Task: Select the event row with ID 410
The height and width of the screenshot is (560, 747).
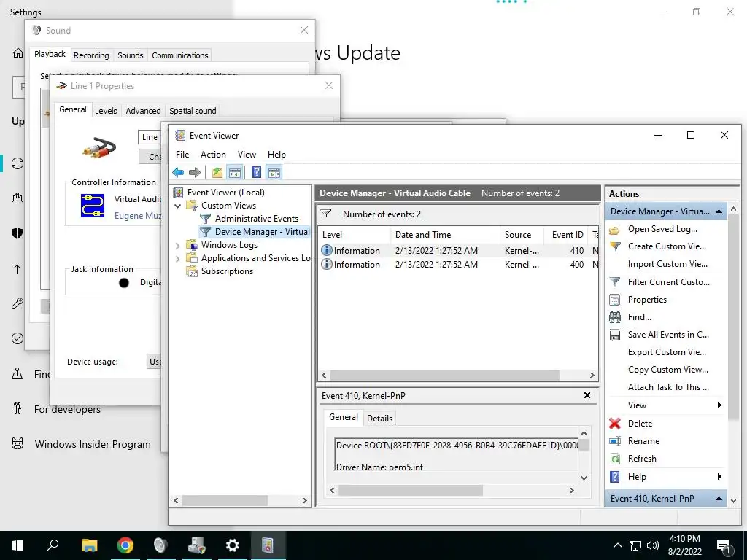Action: (458, 251)
